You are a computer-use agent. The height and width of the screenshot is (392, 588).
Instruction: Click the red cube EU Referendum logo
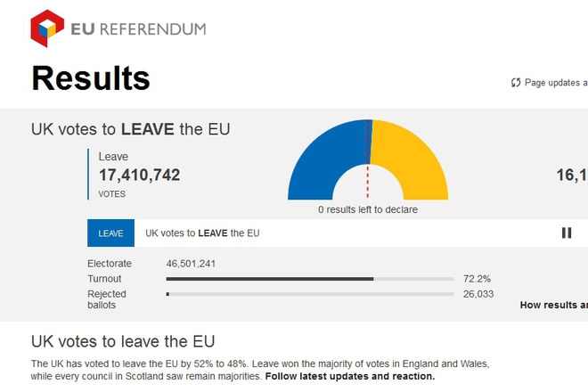pyautogui.click(x=47, y=29)
